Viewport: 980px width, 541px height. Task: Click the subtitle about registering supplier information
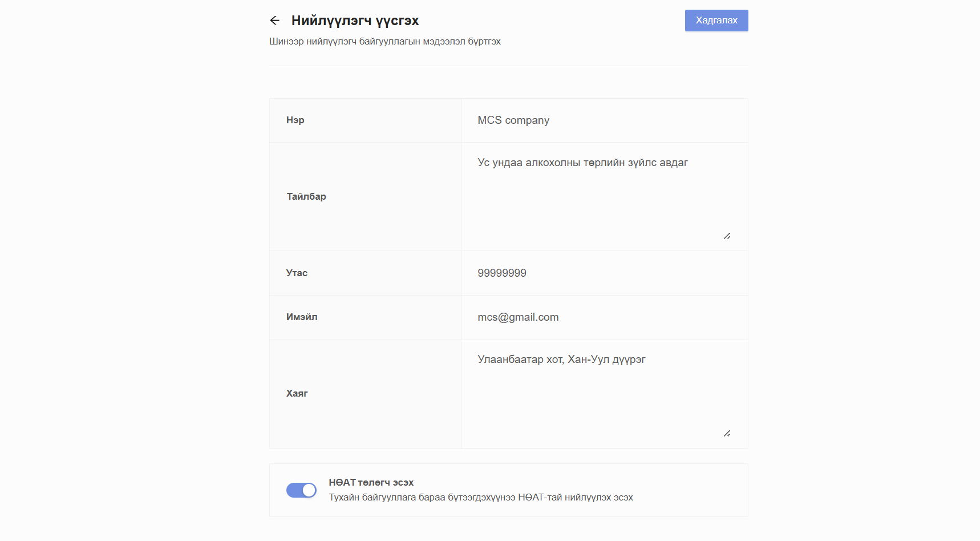tap(384, 41)
